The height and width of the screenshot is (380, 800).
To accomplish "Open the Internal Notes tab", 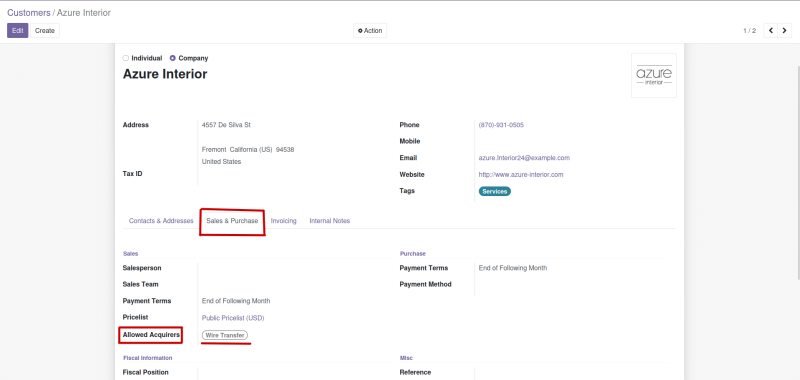I will [330, 221].
